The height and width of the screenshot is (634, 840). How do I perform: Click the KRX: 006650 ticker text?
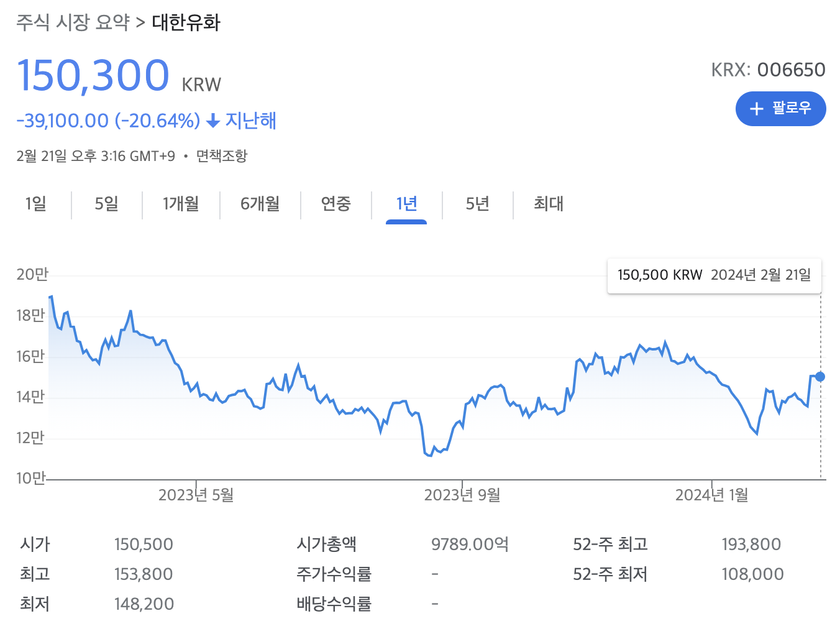(768, 70)
